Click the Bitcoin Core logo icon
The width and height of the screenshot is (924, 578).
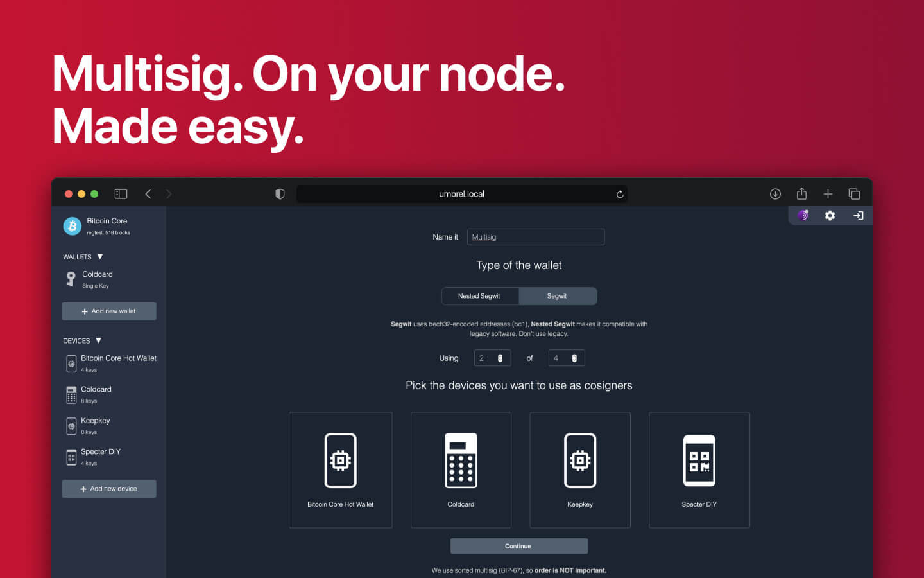[72, 226]
